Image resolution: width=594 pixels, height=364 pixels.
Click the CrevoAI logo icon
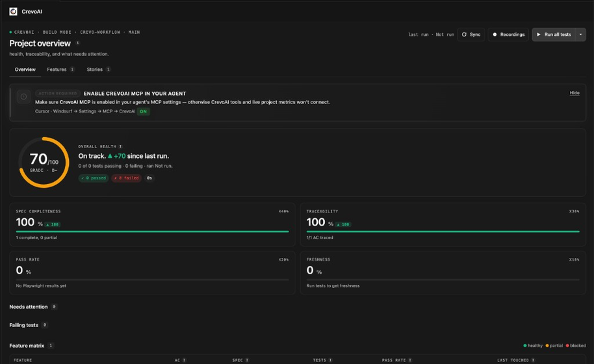13,11
